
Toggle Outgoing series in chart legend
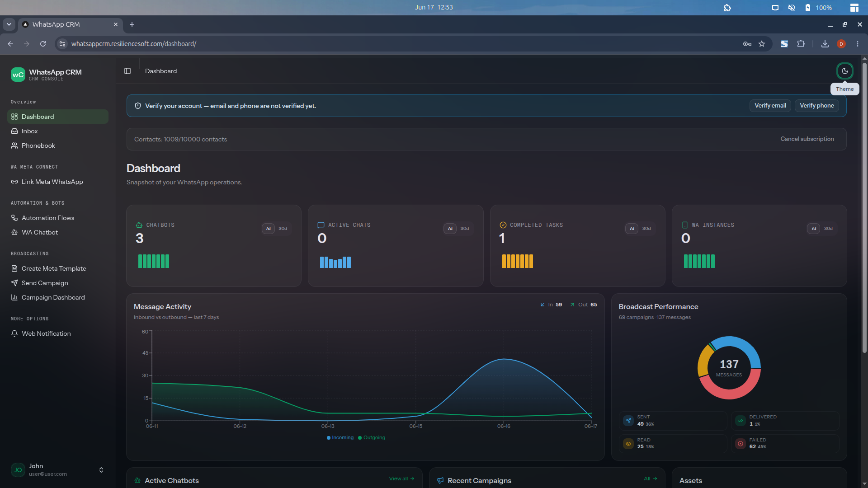point(372,438)
